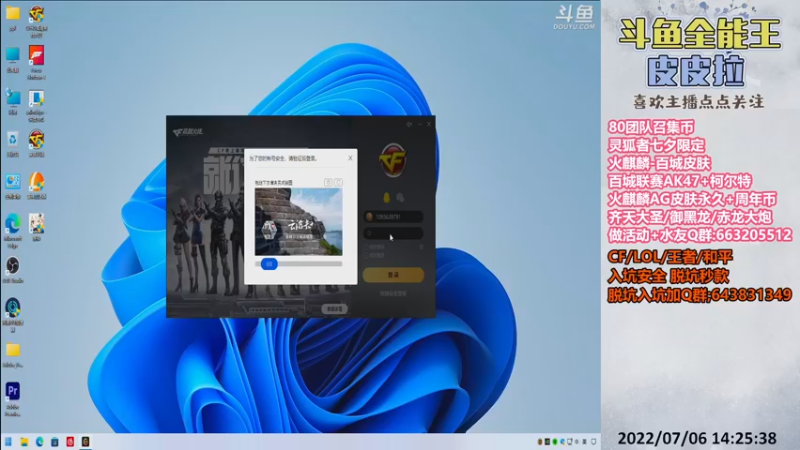This screenshot has width=800, height=450.
Task: Click the captcha help icon beside refresh
Action: click(328, 182)
